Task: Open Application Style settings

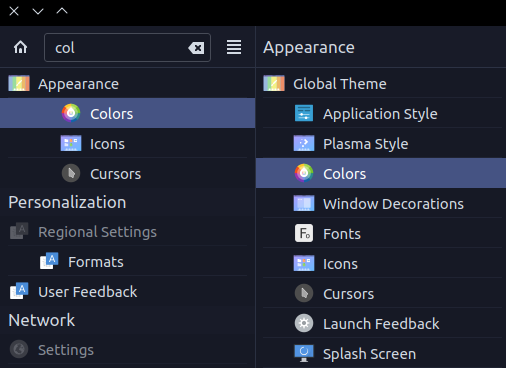Action: pyautogui.click(x=382, y=113)
